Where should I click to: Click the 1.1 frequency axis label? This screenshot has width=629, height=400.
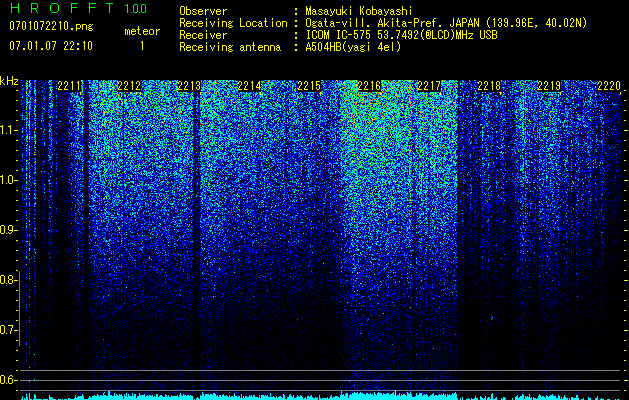pos(7,130)
